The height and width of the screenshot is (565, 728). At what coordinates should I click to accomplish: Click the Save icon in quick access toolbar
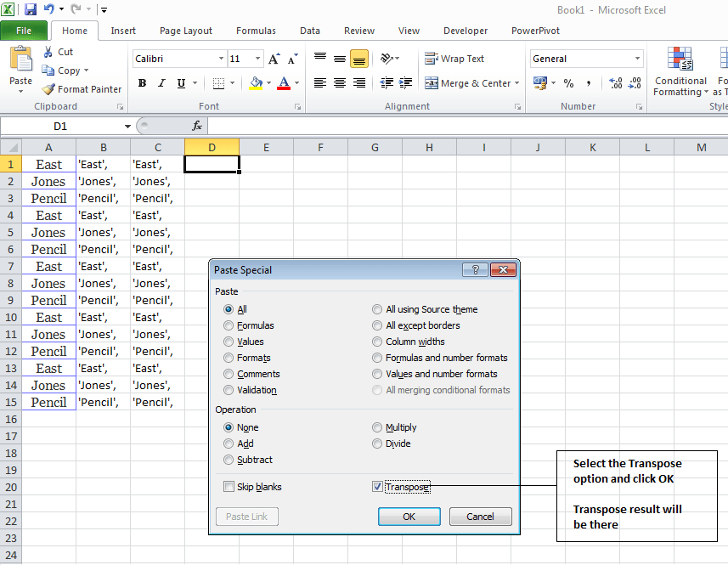click(31, 9)
